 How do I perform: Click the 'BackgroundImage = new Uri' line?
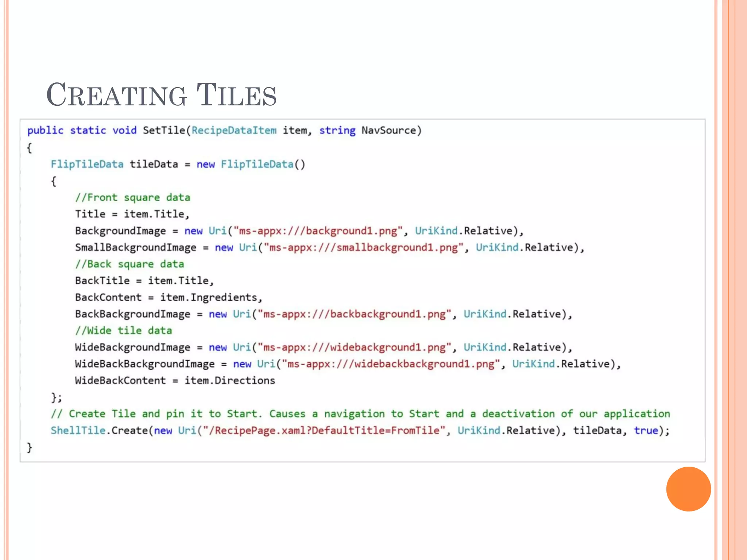click(x=299, y=231)
